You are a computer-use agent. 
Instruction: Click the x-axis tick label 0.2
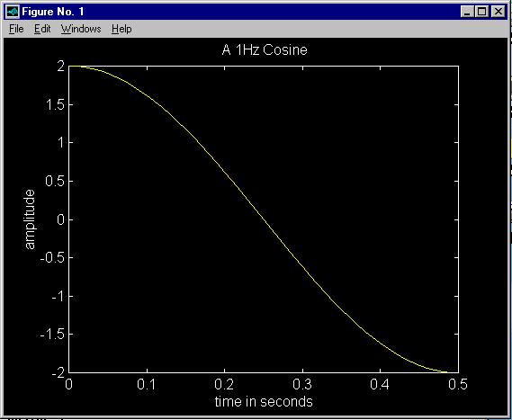(225, 384)
